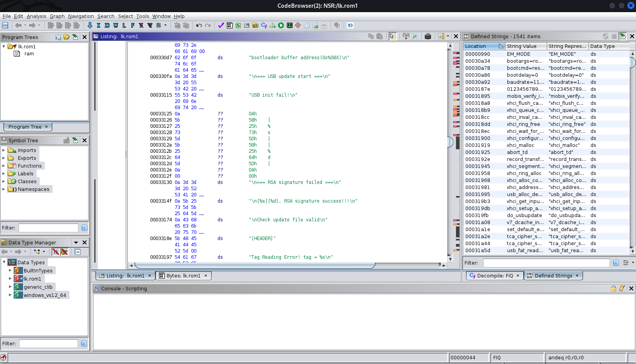Open the Analysis menu
This screenshot has height=364, width=636.
[36, 16]
